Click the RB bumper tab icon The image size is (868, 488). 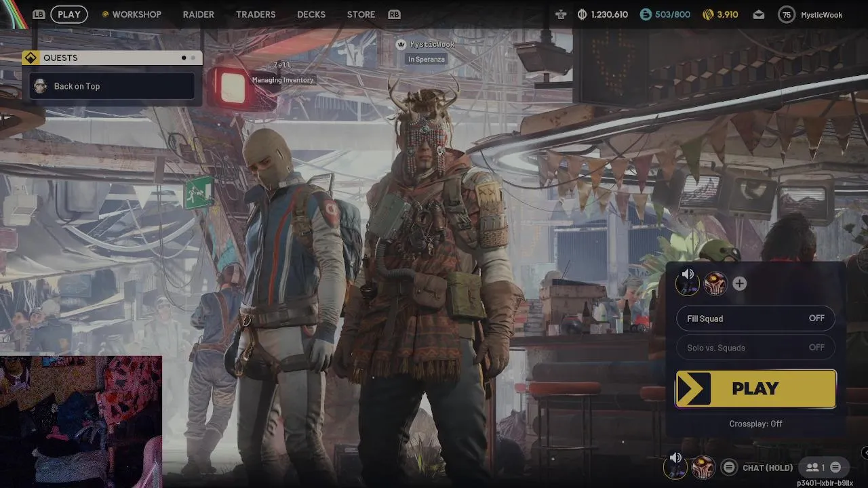(x=394, y=14)
